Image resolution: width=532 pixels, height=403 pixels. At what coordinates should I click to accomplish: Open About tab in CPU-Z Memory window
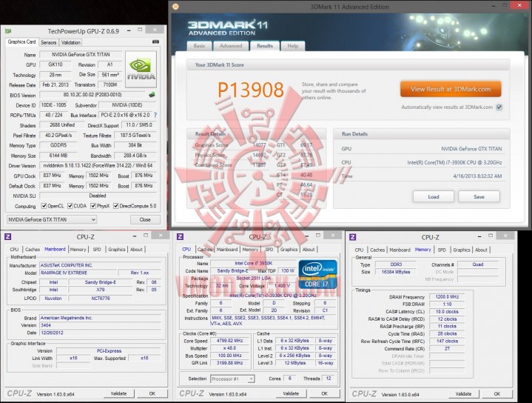pos(481,250)
